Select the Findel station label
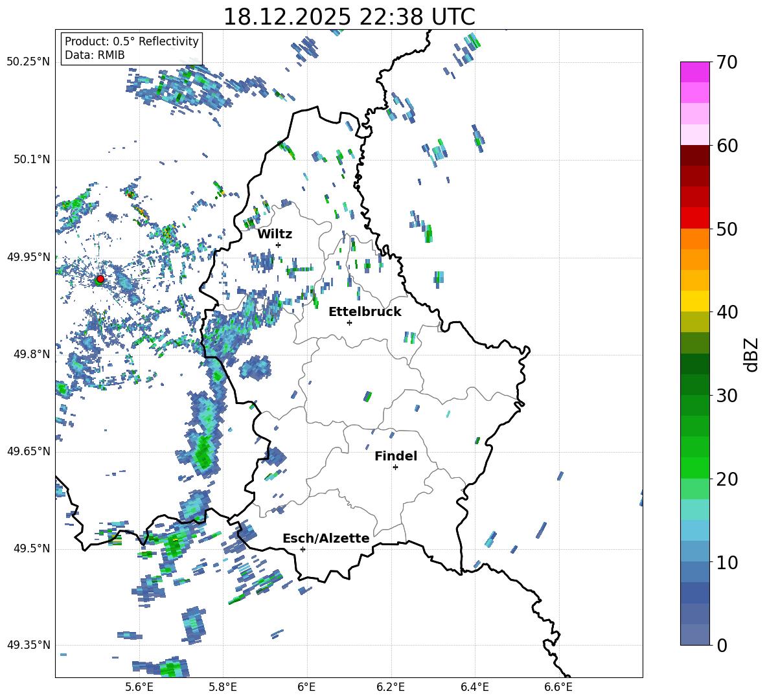 point(395,456)
